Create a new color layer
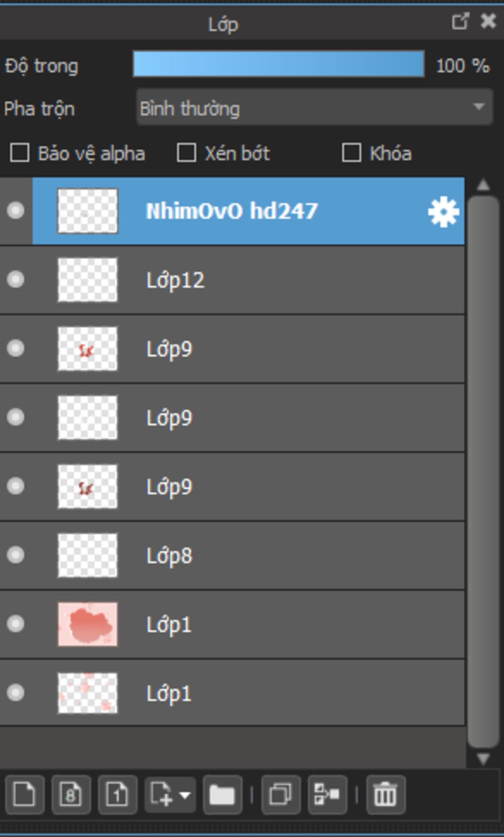The width and height of the screenshot is (504, 837). pos(25,795)
